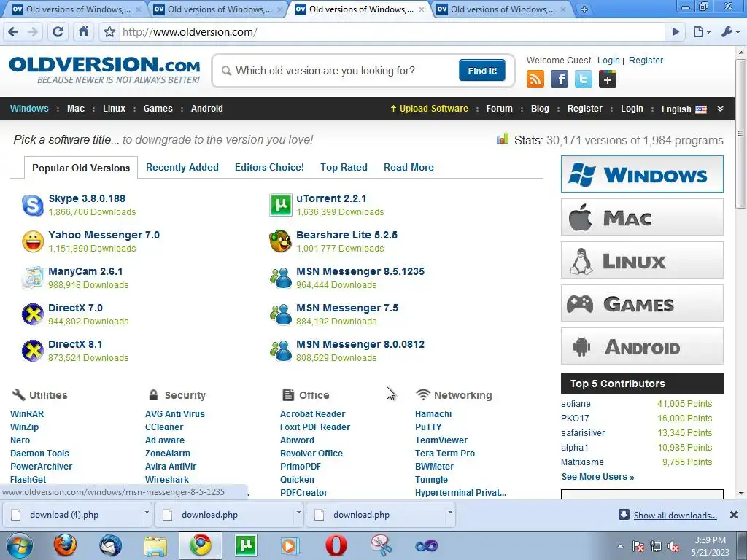Open the Forum link
The height and width of the screenshot is (560, 747).
(x=499, y=109)
